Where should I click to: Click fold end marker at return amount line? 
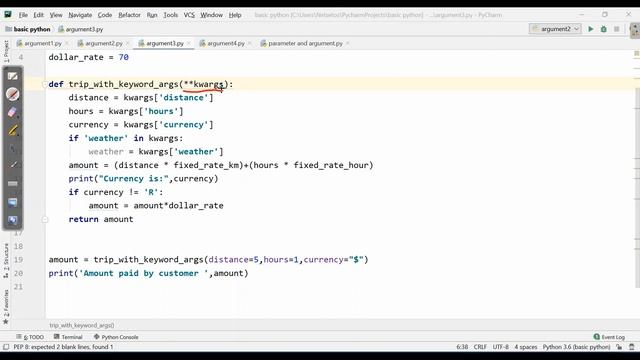[45, 220]
